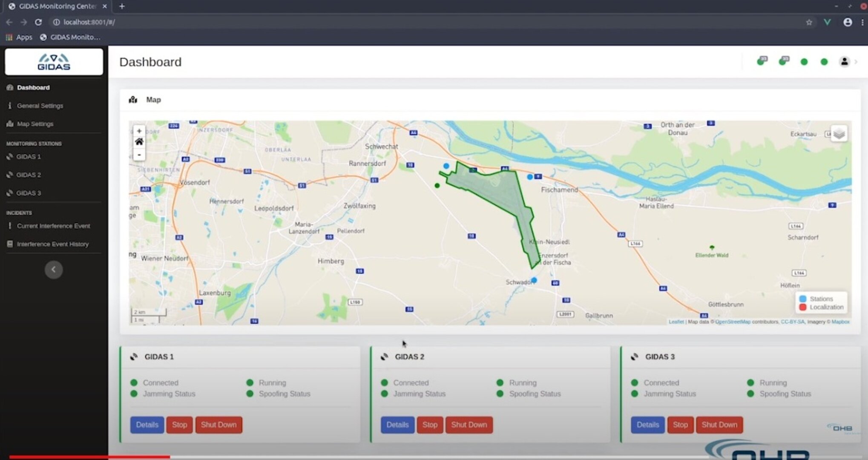Click the antenna icon beside GIDAS 1 sidebar entry
868x460 pixels.
pyautogui.click(x=9, y=157)
